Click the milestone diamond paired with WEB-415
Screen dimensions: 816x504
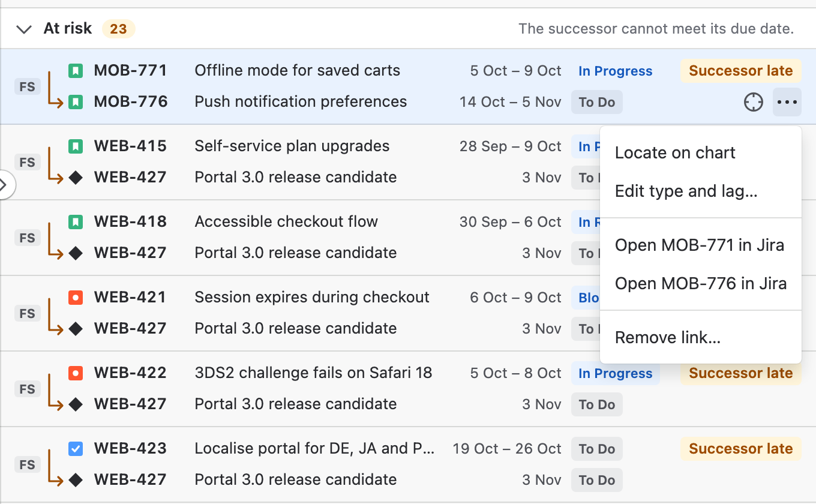[x=75, y=178]
